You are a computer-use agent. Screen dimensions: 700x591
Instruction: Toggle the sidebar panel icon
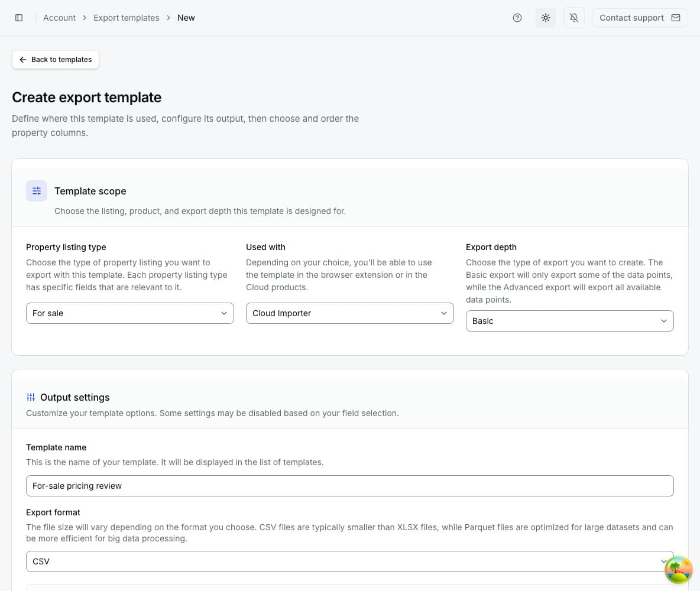[19, 18]
